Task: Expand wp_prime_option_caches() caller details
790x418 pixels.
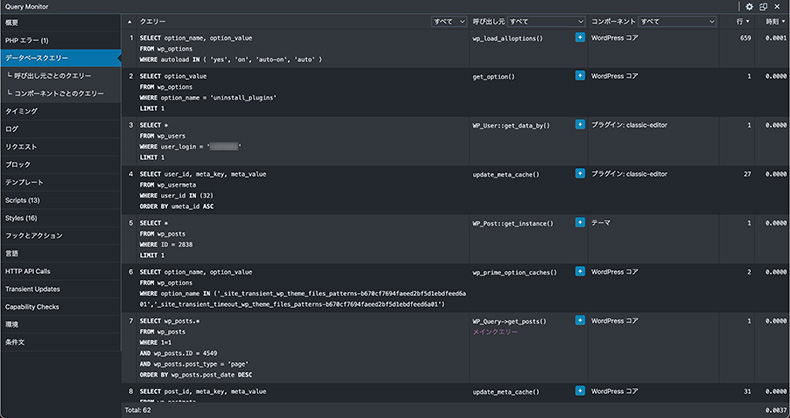Action: [580, 271]
